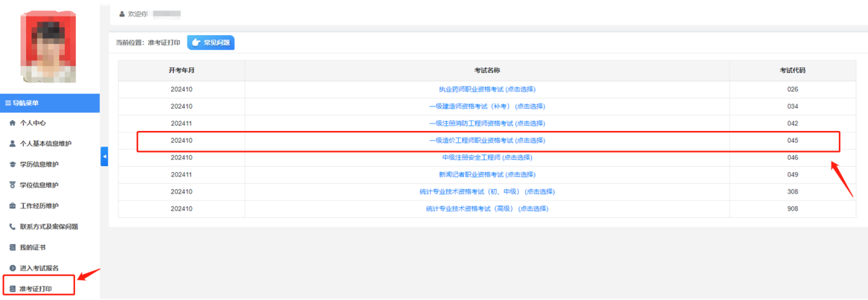868x300 pixels.
Task: Select 新闻记者职业资格考试 link
Action: coord(487,175)
